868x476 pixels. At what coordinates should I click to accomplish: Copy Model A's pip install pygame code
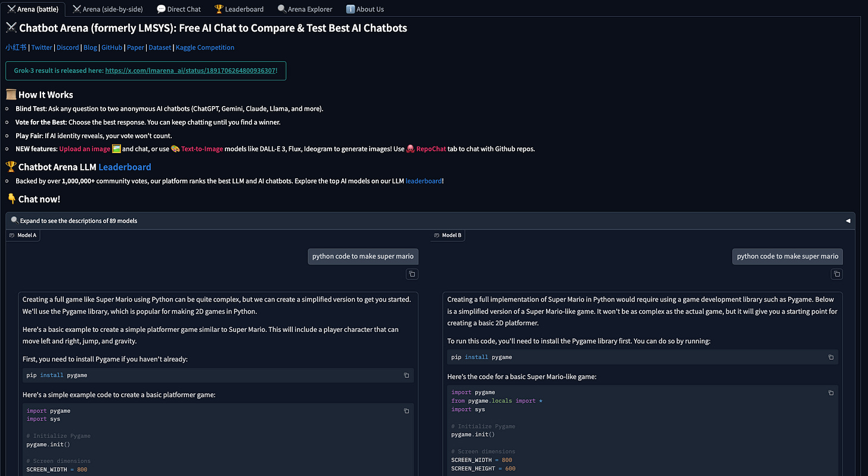click(407, 375)
